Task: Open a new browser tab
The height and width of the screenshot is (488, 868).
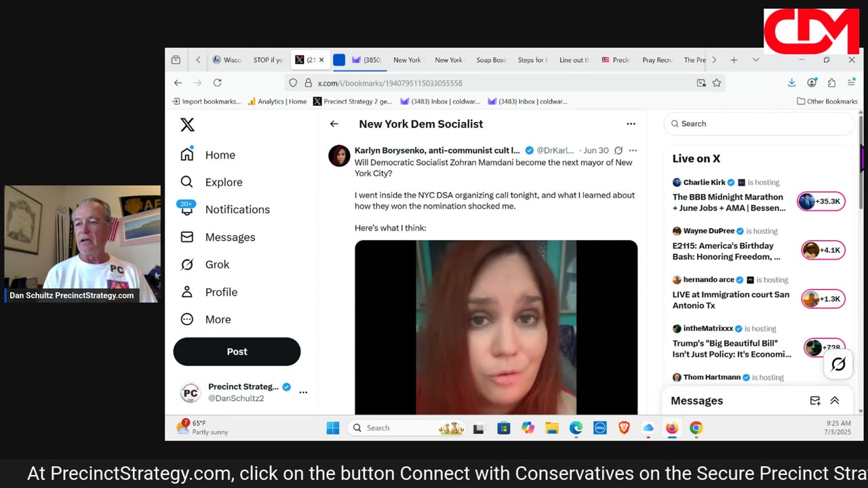Action: point(734,60)
